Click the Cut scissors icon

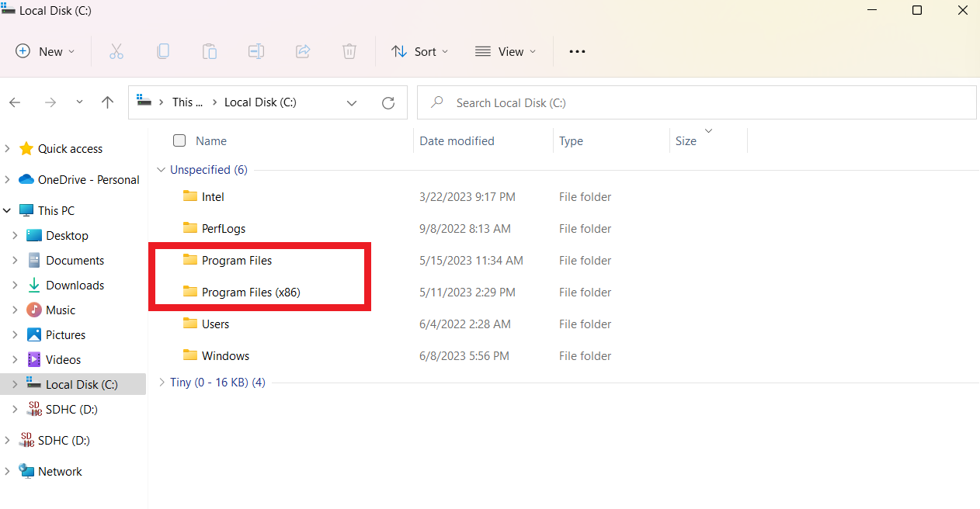tap(116, 51)
